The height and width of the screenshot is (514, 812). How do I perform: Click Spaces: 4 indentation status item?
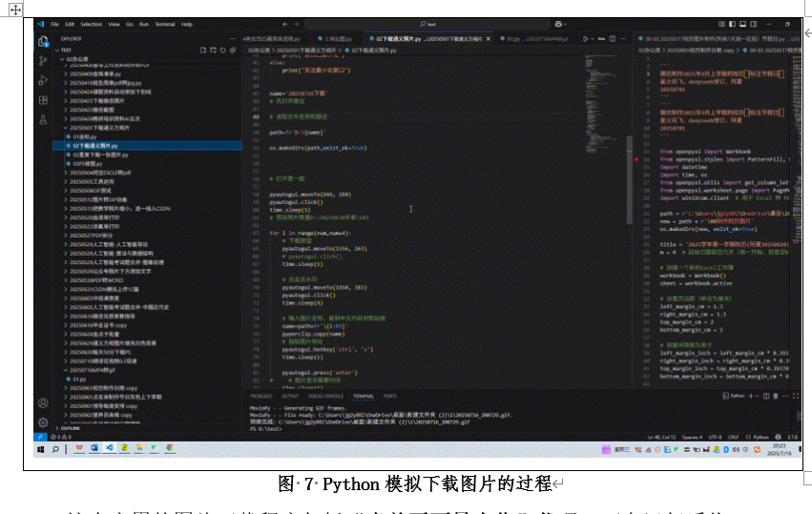coord(693,438)
